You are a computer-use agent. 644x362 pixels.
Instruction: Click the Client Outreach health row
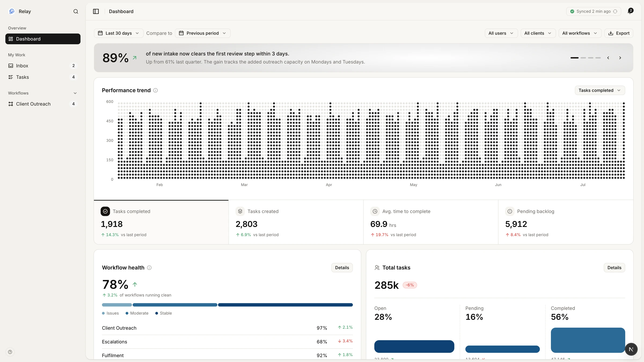click(x=227, y=328)
